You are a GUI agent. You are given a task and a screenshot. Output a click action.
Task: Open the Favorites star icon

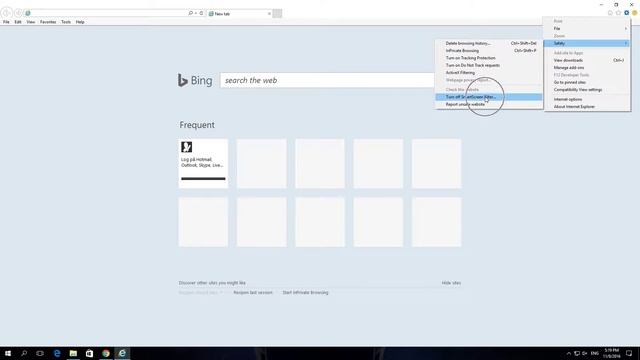click(618, 13)
